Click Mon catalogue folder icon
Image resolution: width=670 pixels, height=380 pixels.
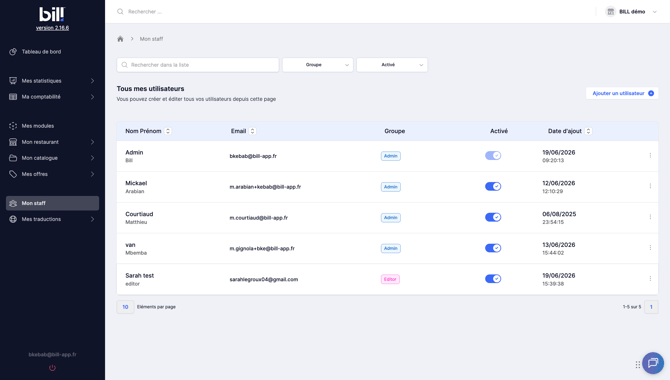[x=13, y=158]
